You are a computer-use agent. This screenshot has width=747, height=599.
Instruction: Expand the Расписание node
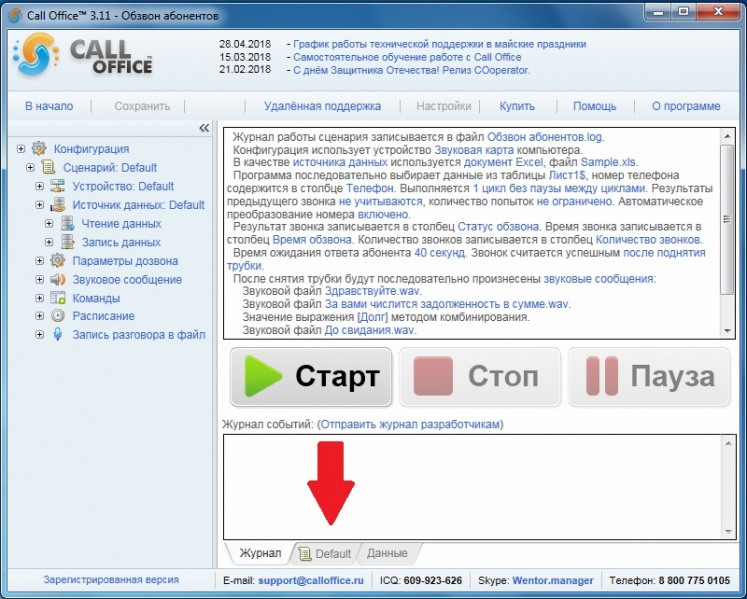[x=40, y=316]
